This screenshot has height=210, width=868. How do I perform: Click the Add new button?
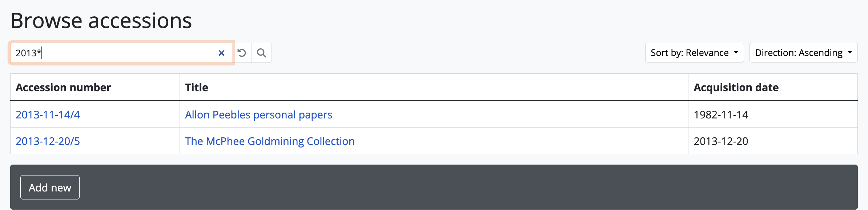point(50,187)
